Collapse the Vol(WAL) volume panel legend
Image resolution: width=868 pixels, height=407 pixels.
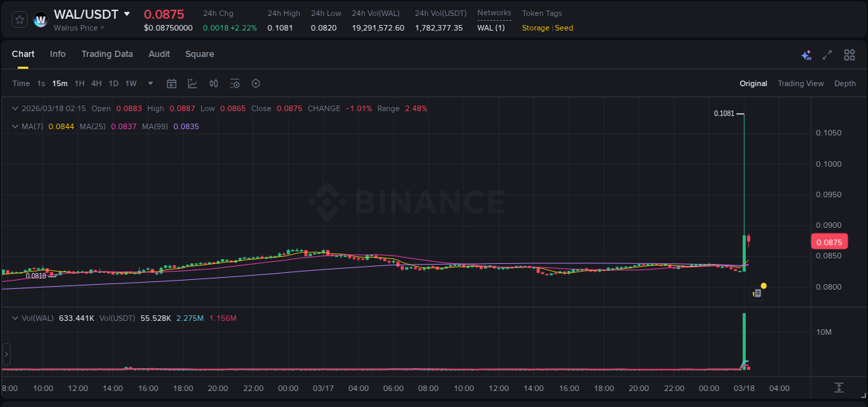(15, 317)
